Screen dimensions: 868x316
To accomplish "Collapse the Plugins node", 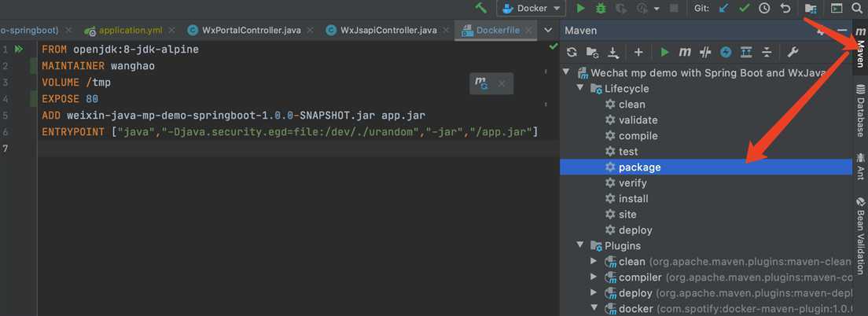I will 579,246.
